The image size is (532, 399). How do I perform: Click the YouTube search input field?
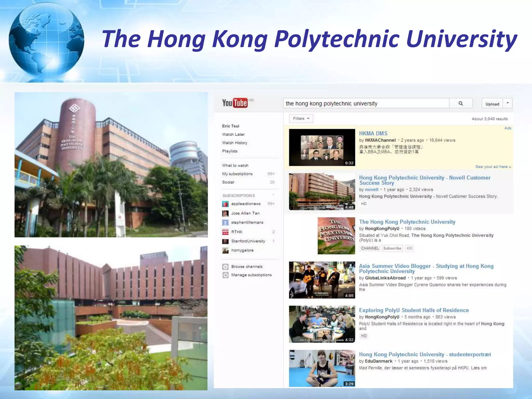(x=366, y=103)
